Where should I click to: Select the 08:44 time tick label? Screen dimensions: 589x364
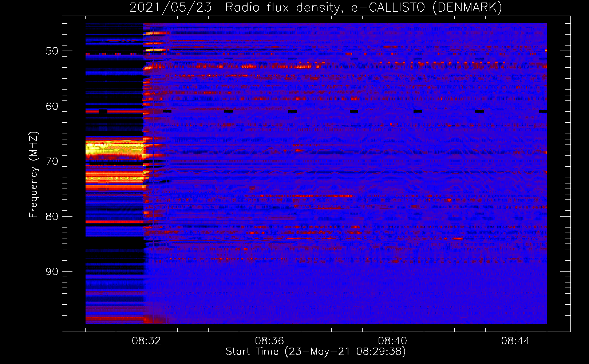tap(515, 341)
